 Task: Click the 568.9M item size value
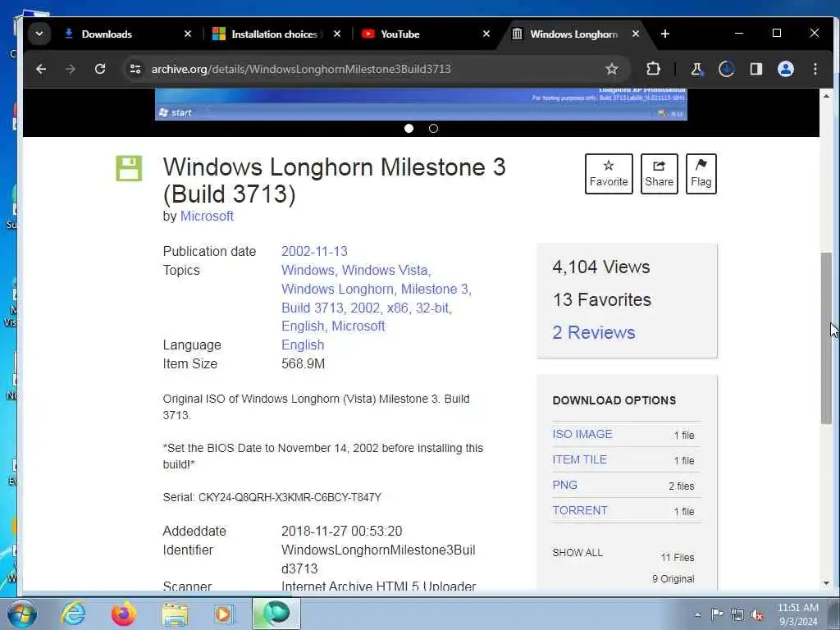(x=303, y=363)
